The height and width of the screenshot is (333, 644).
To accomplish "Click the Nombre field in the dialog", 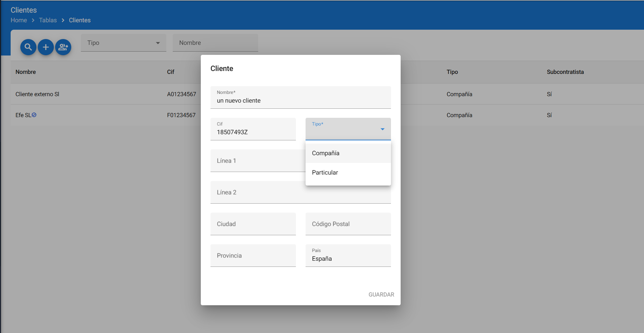I will (300, 100).
